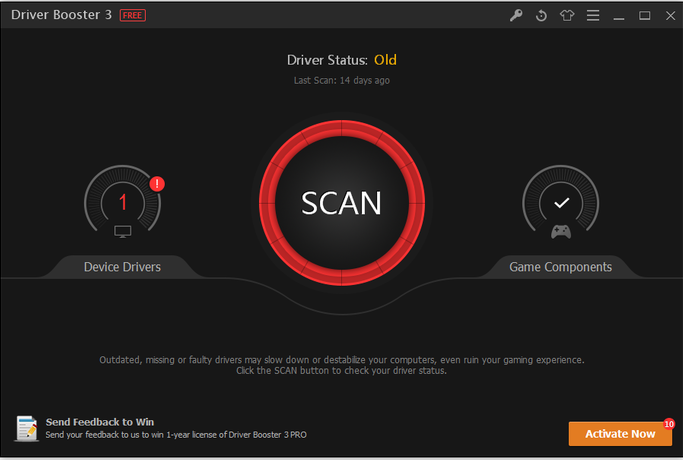Click the FREE edition badge
The height and width of the screenshot is (460, 683).
pos(132,16)
